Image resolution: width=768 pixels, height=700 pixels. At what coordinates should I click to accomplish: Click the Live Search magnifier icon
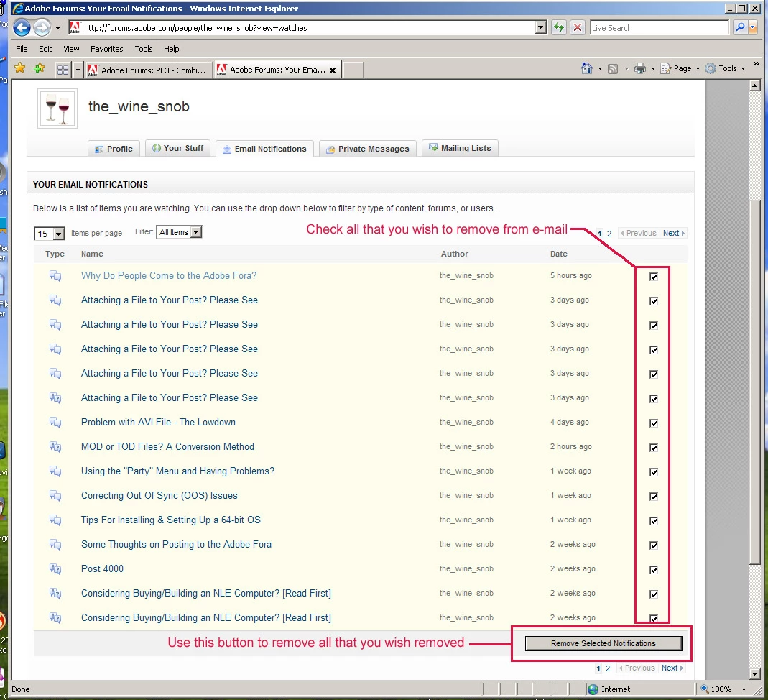739,27
